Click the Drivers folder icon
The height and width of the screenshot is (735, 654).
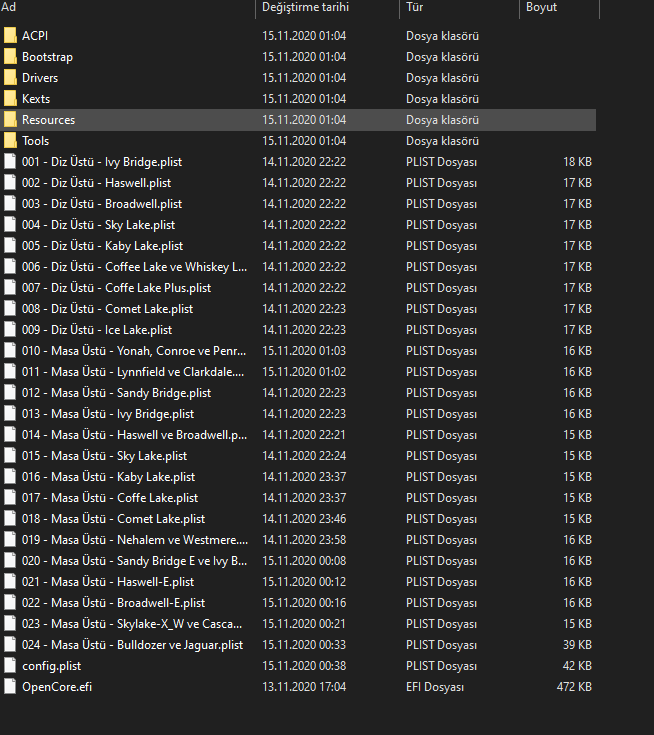[x=10, y=78]
